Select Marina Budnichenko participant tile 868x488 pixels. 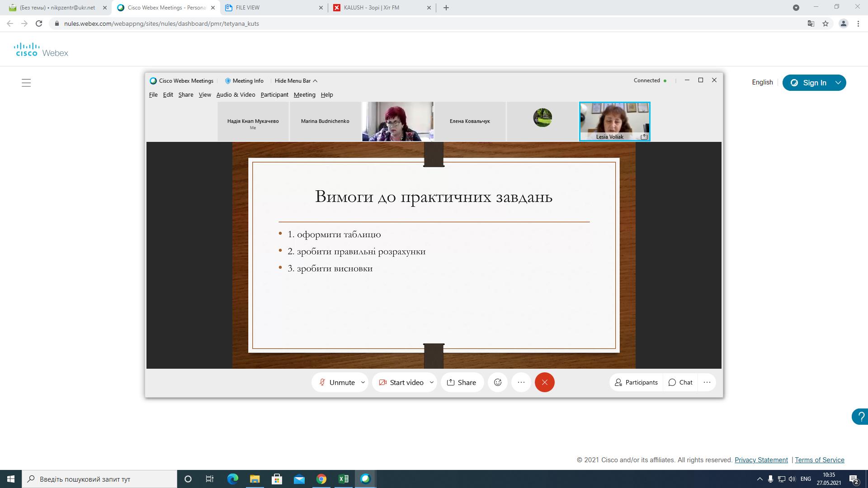click(325, 122)
